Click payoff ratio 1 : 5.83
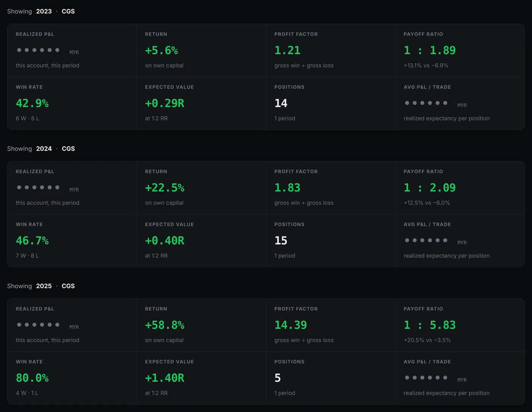The width and height of the screenshot is (532, 412). click(430, 325)
